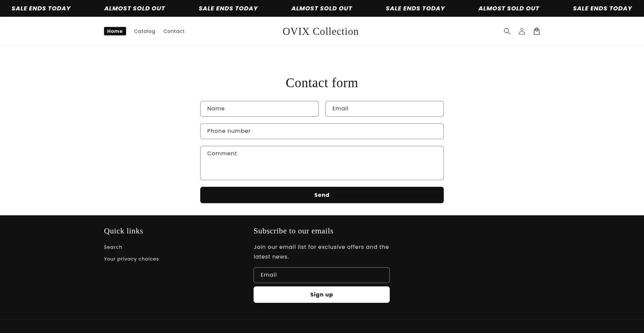Image resolution: width=644 pixels, height=333 pixels.
Task: Open the search icon
Action: 506,31
